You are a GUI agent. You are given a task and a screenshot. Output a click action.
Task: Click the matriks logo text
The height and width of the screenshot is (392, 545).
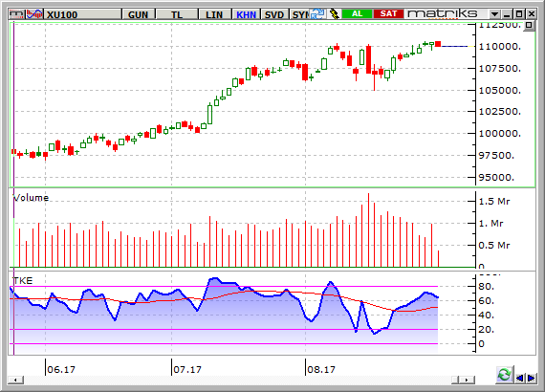coord(443,14)
